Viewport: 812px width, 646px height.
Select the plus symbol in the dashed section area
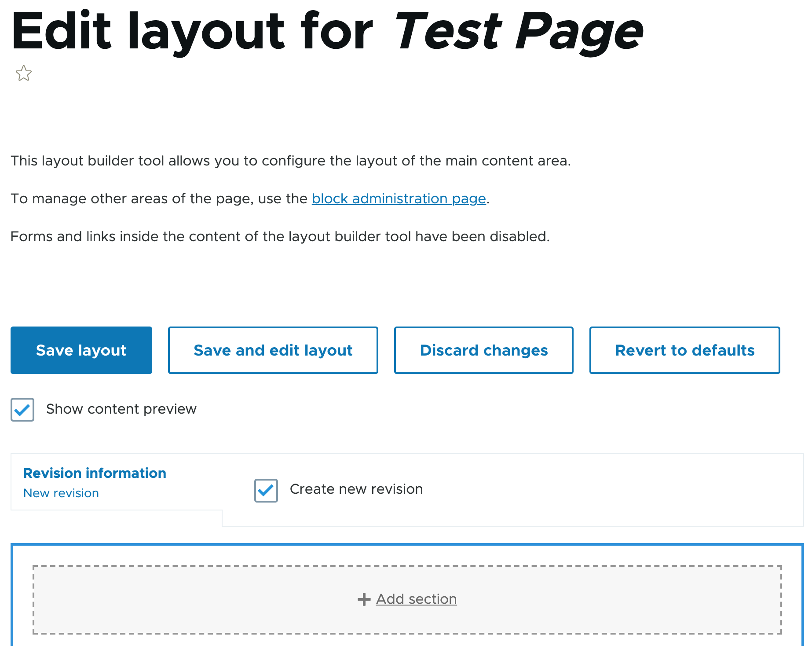363,599
